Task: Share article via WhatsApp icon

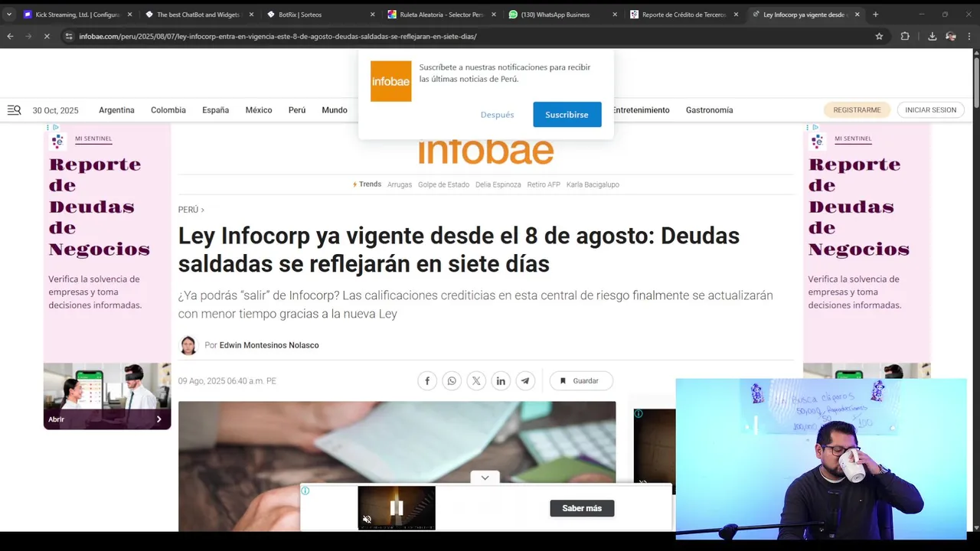Action: click(452, 380)
